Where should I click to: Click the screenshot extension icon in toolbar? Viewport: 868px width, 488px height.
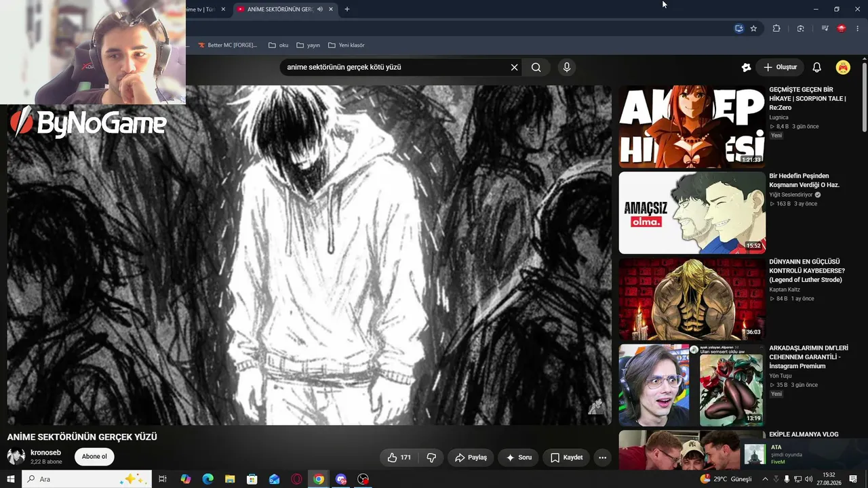(x=801, y=28)
